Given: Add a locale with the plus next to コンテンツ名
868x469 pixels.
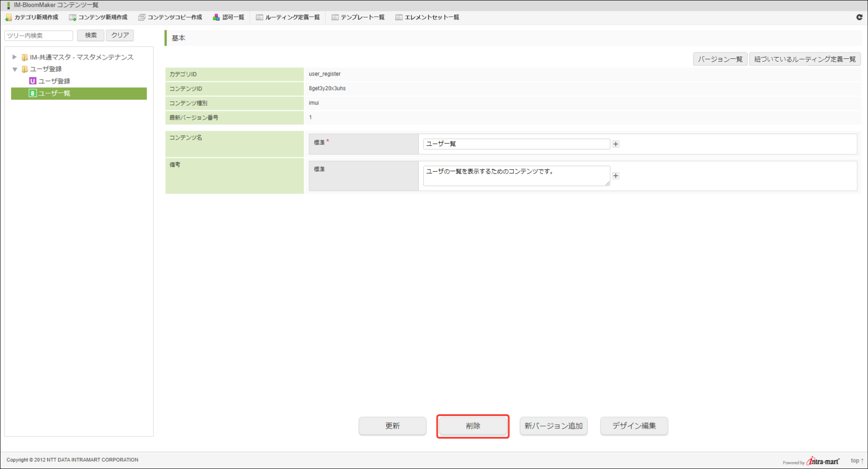Looking at the screenshot, I should (x=615, y=144).
